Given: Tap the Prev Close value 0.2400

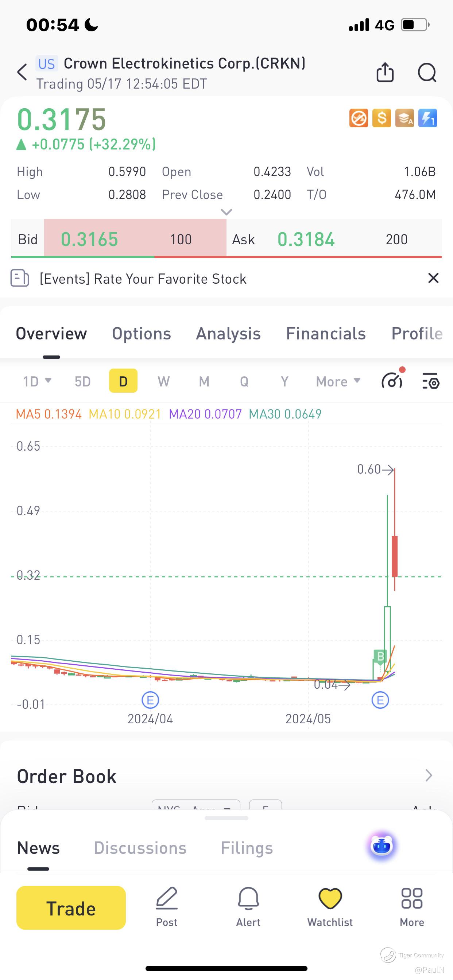Looking at the screenshot, I should pos(272,194).
